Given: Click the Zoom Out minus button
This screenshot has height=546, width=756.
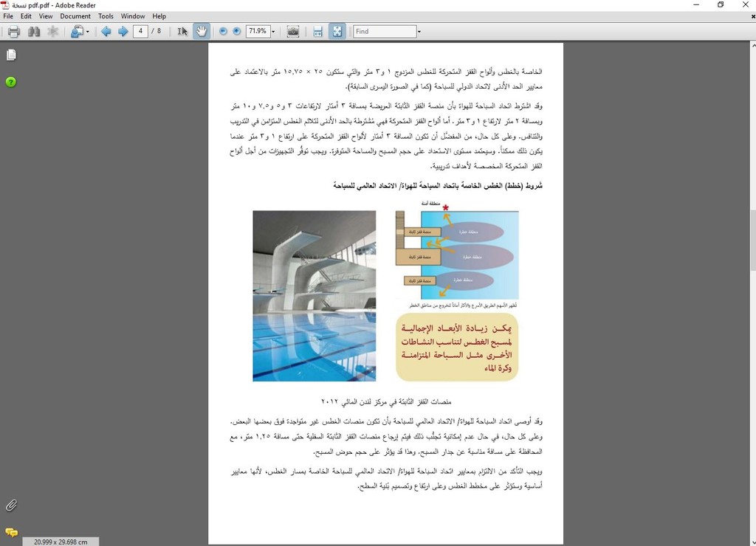Looking at the screenshot, I should click(223, 31).
